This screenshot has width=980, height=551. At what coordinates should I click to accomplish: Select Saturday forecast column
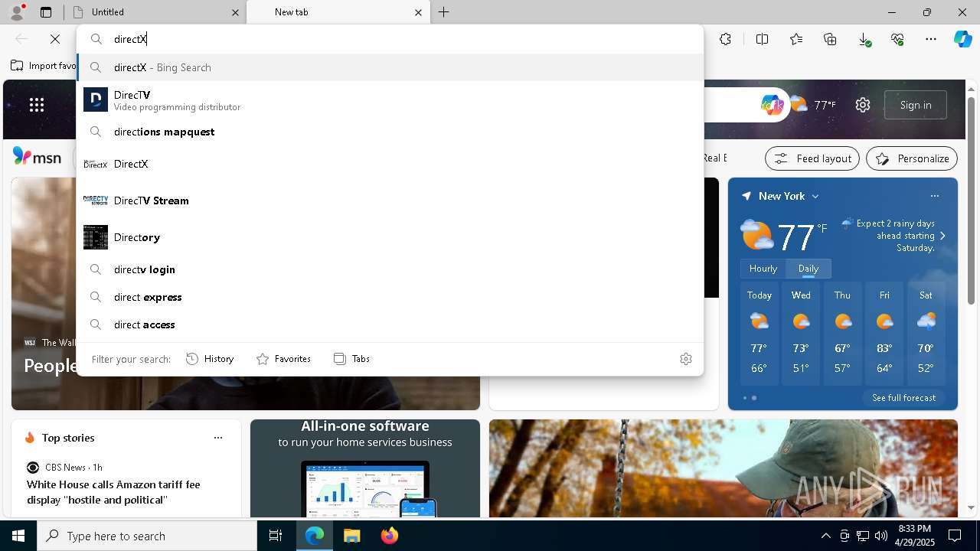pos(926,334)
